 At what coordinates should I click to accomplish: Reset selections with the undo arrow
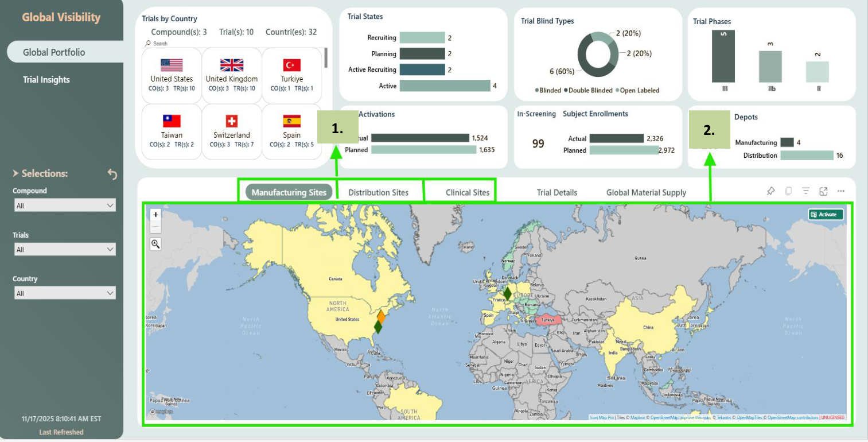click(x=112, y=174)
